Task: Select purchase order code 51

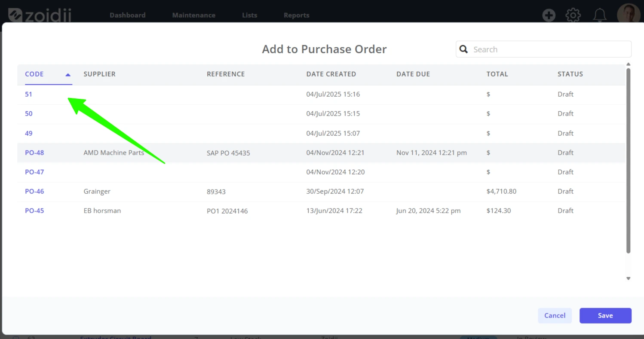Action: pyautogui.click(x=28, y=94)
